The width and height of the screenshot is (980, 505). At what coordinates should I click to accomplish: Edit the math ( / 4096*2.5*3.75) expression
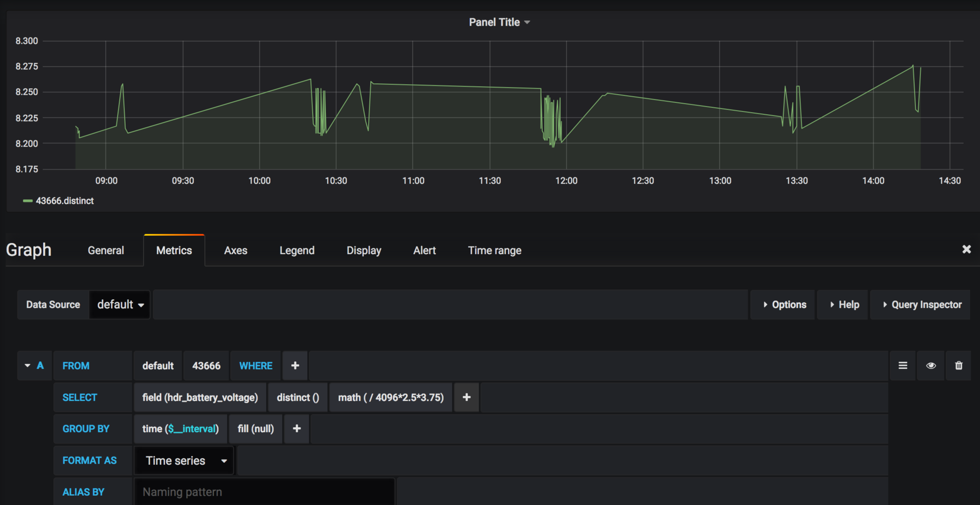[x=390, y=397]
